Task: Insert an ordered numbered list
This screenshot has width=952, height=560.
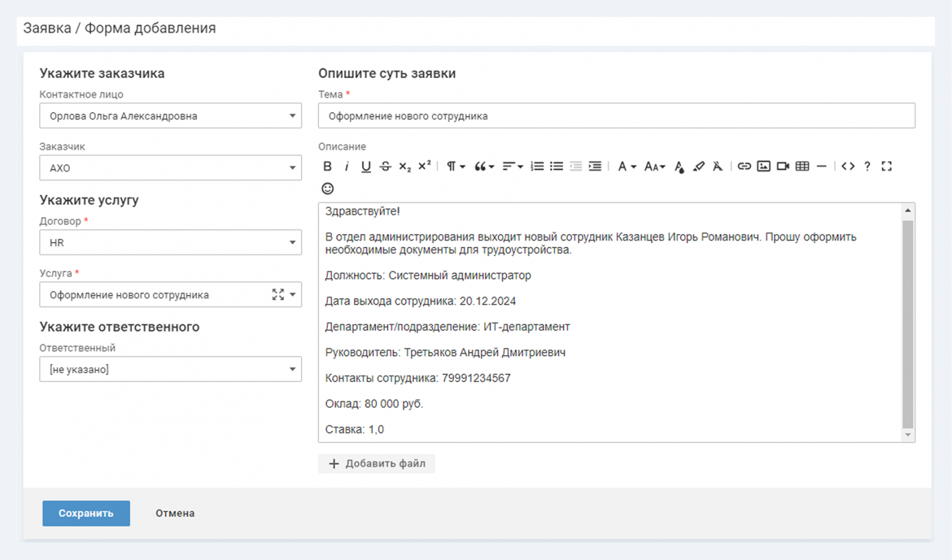Action: coord(537,166)
